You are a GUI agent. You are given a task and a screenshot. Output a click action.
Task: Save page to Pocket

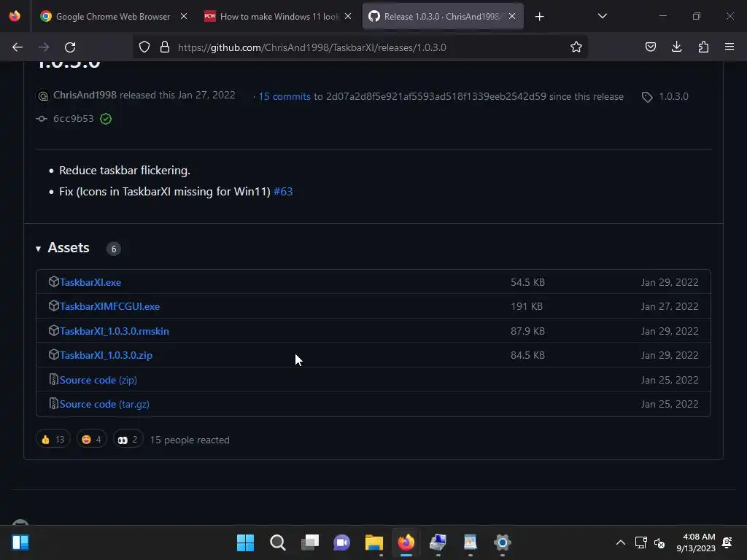click(651, 47)
